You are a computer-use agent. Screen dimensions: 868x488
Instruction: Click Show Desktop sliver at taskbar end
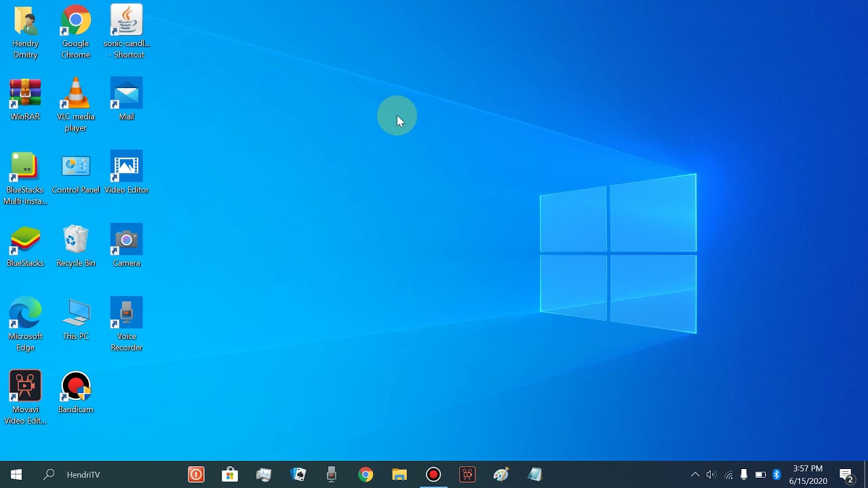(866, 474)
